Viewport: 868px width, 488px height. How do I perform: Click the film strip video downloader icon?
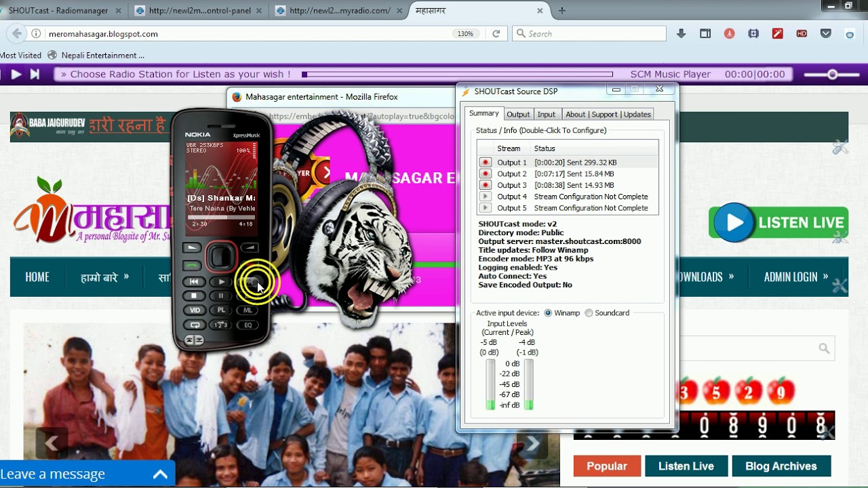click(x=753, y=33)
